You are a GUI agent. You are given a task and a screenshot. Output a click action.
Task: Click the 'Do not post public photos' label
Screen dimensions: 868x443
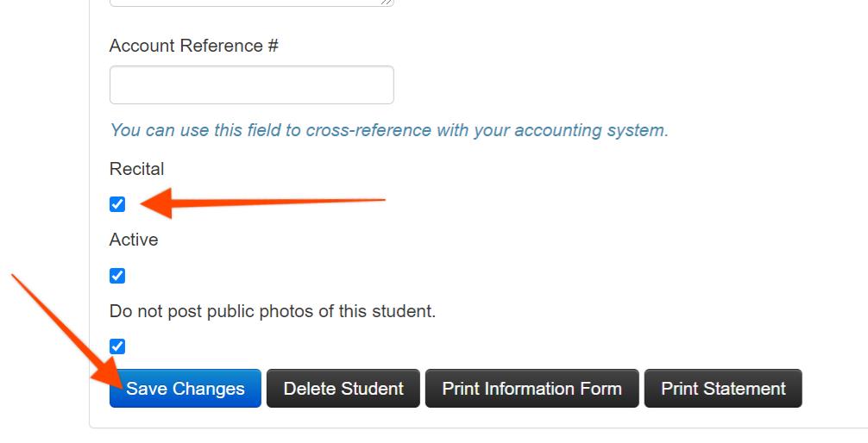click(x=273, y=311)
